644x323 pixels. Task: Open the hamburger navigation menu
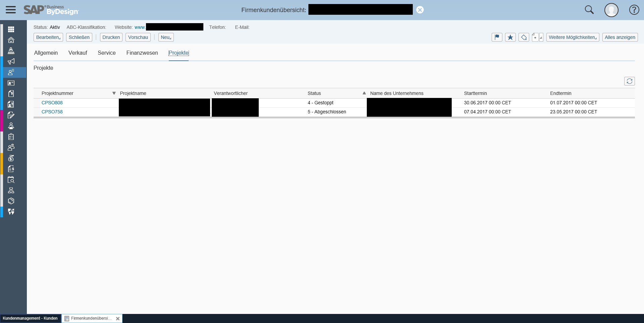click(x=11, y=10)
